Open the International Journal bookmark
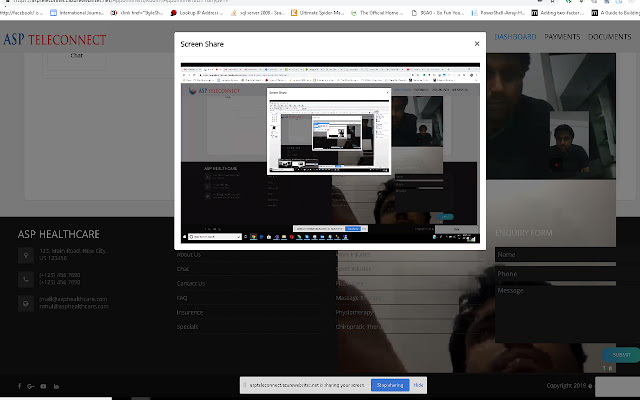Screen dimensions: 640x400 (x=77, y=13)
